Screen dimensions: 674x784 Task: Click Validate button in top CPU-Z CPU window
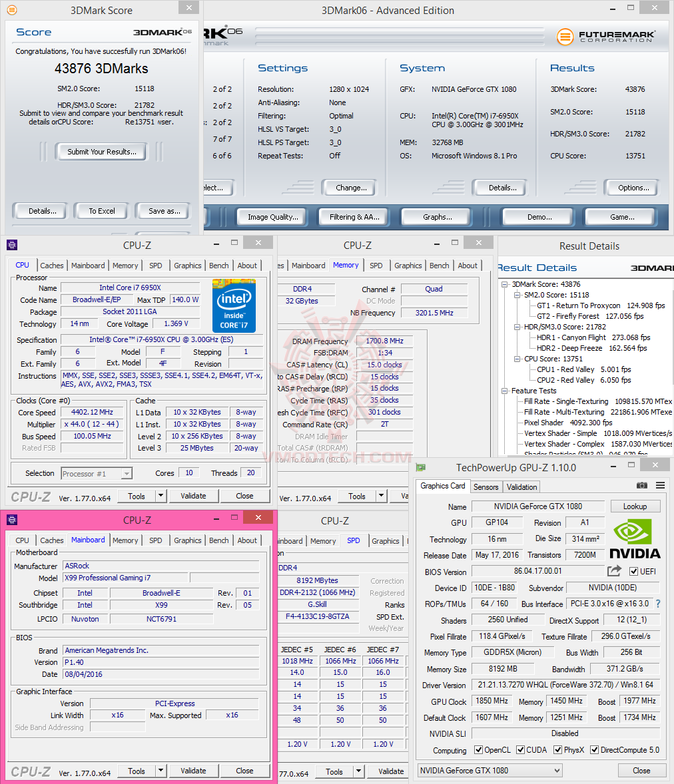click(193, 496)
